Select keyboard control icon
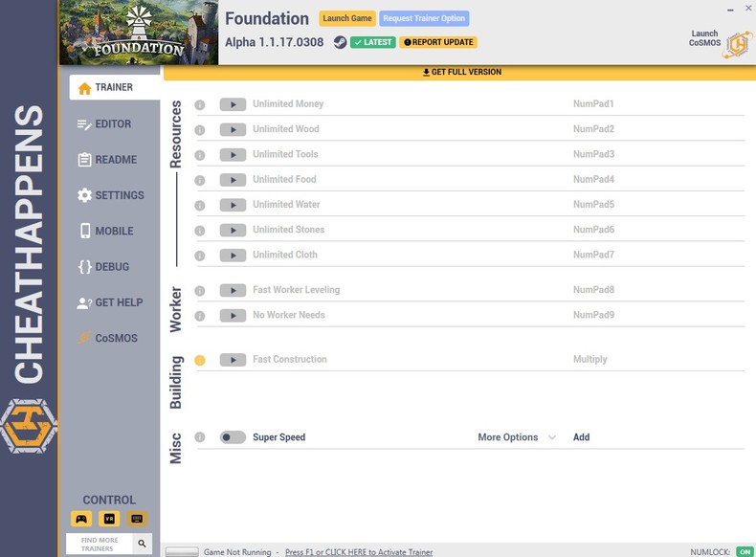 click(x=137, y=519)
